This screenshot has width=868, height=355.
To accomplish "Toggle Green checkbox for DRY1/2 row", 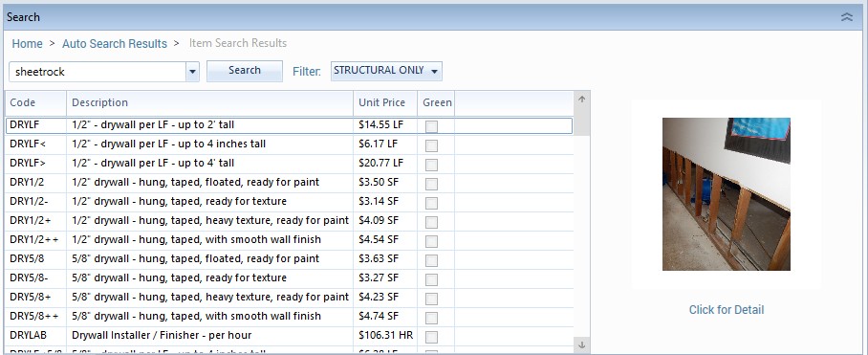I will click(431, 184).
